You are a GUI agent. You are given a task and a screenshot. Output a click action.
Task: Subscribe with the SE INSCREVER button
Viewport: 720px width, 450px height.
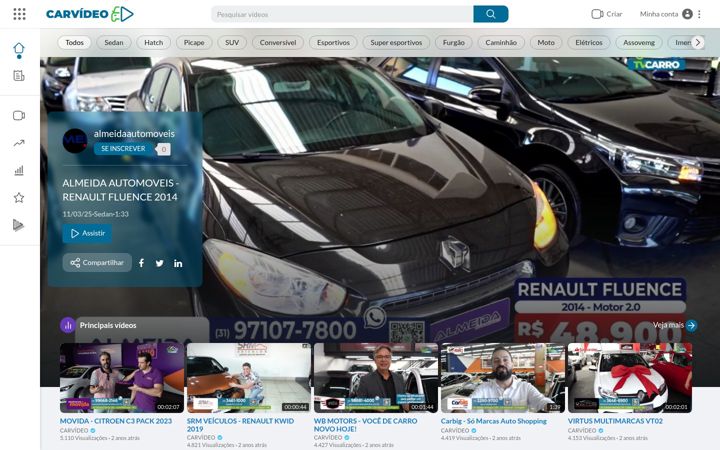[x=123, y=149]
